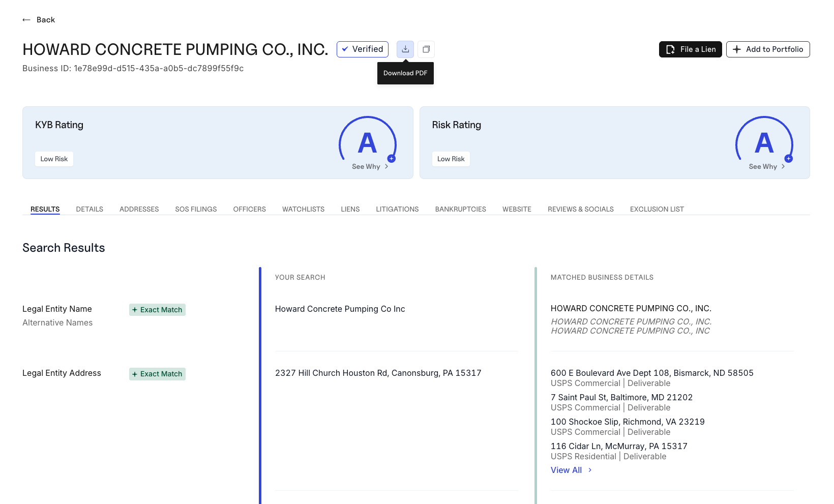Click the plus badge on KYB Rating grade
The width and height of the screenshot is (834, 504).
pos(392,159)
